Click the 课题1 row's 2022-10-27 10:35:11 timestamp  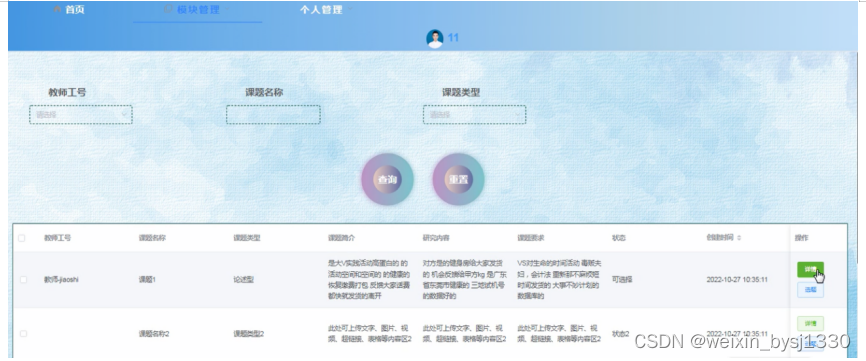[737, 280]
